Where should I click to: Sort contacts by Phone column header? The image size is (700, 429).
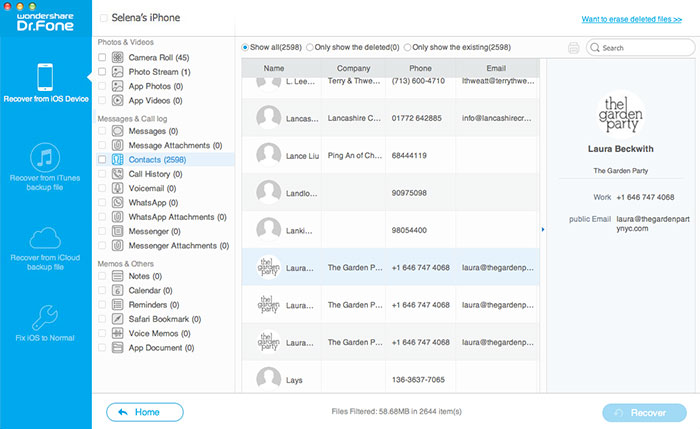pyautogui.click(x=420, y=68)
